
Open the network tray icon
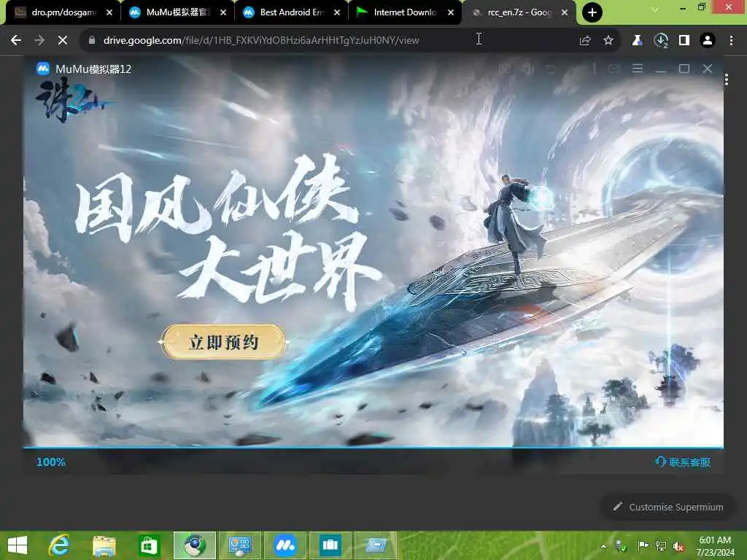click(661, 545)
